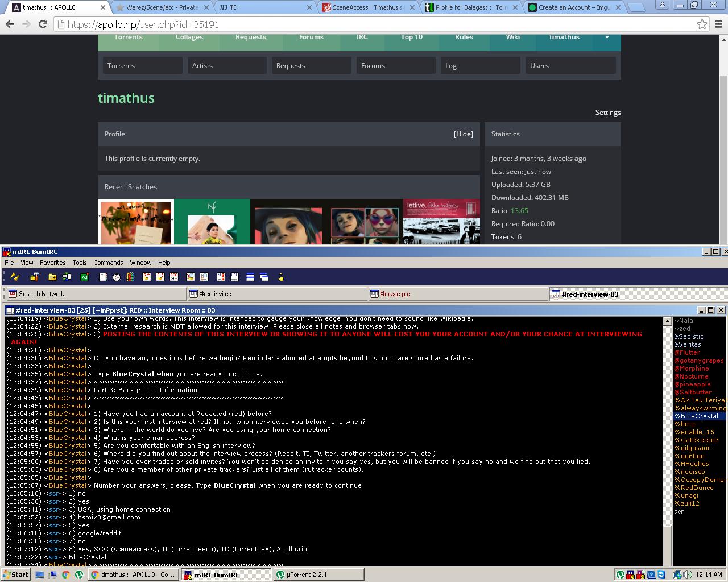
Task: Open mIRC Options hammer icon
Action: pos(34,277)
